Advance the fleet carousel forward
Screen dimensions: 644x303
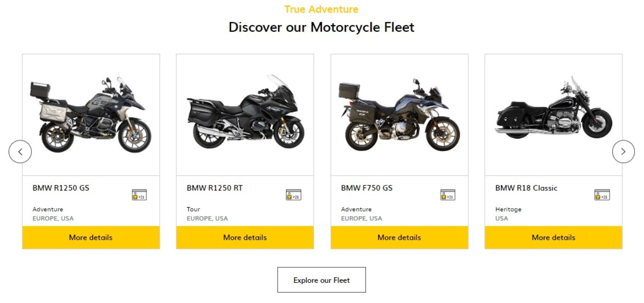623,151
